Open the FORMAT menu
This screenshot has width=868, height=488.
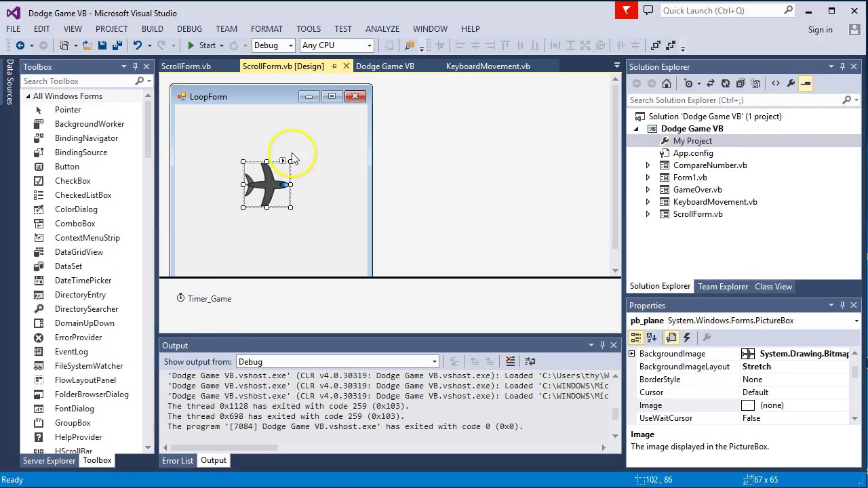(267, 28)
